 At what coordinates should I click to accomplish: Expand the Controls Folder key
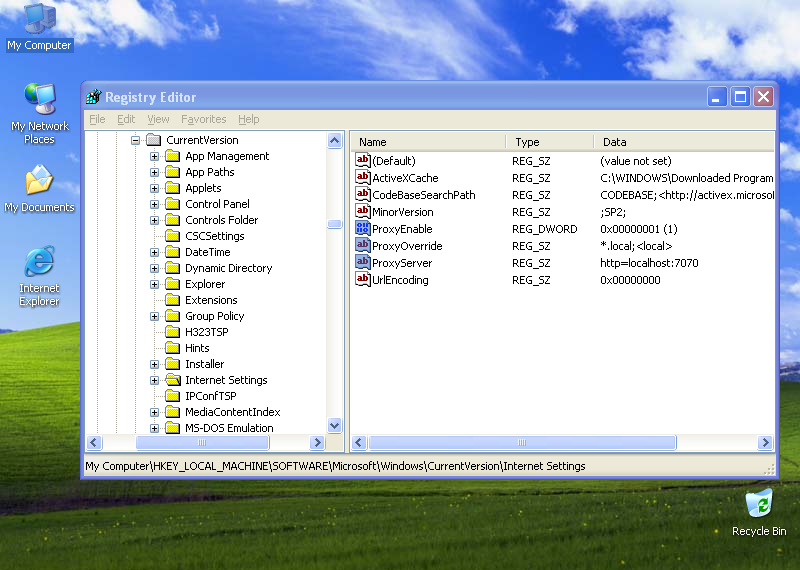(x=154, y=220)
